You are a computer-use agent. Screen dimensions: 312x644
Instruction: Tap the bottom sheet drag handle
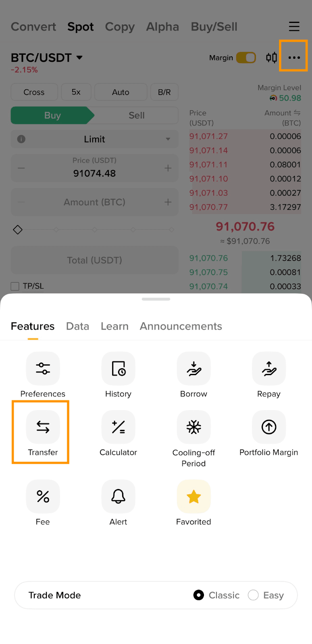pos(156,299)
